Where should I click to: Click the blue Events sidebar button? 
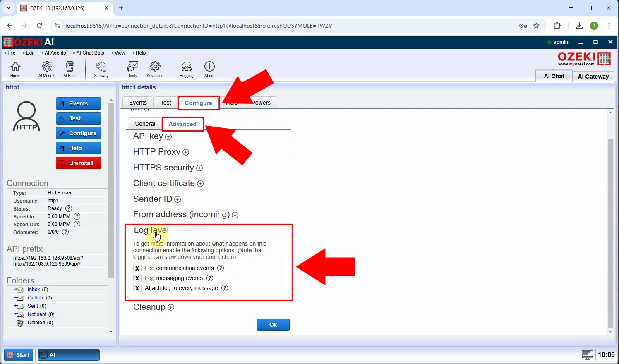79,103
